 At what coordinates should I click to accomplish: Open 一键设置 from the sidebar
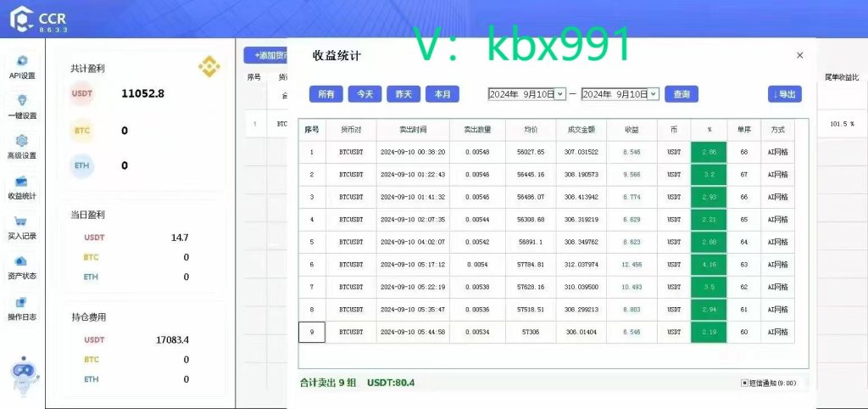tap(22, 106)
